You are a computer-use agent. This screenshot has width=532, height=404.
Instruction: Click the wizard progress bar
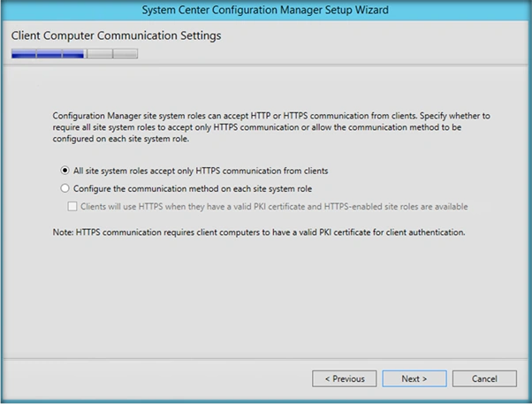tap(74, 54)
